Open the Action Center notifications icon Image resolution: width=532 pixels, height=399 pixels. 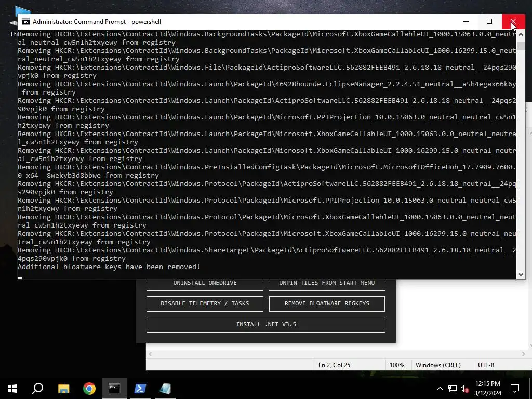(515, 389)
